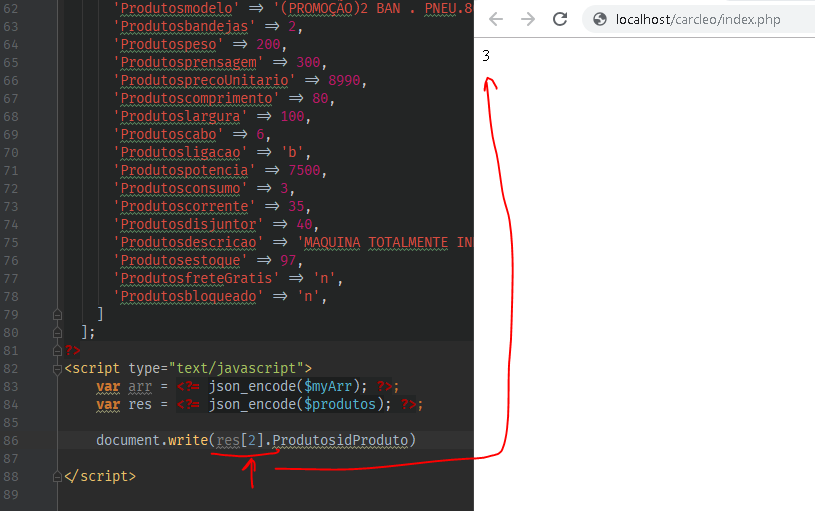Collapse fold marker at line 79

[x=58, y=314]
